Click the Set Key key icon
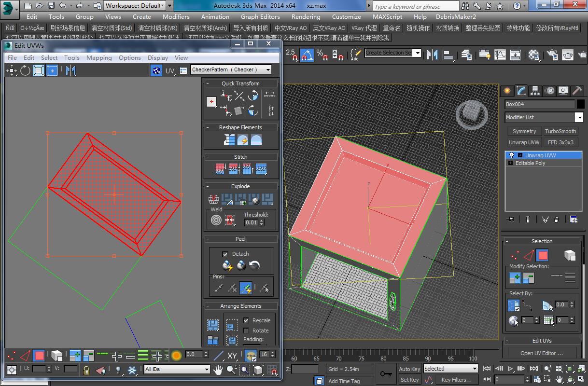Screen dimensions: 588x386 point(386,374)
